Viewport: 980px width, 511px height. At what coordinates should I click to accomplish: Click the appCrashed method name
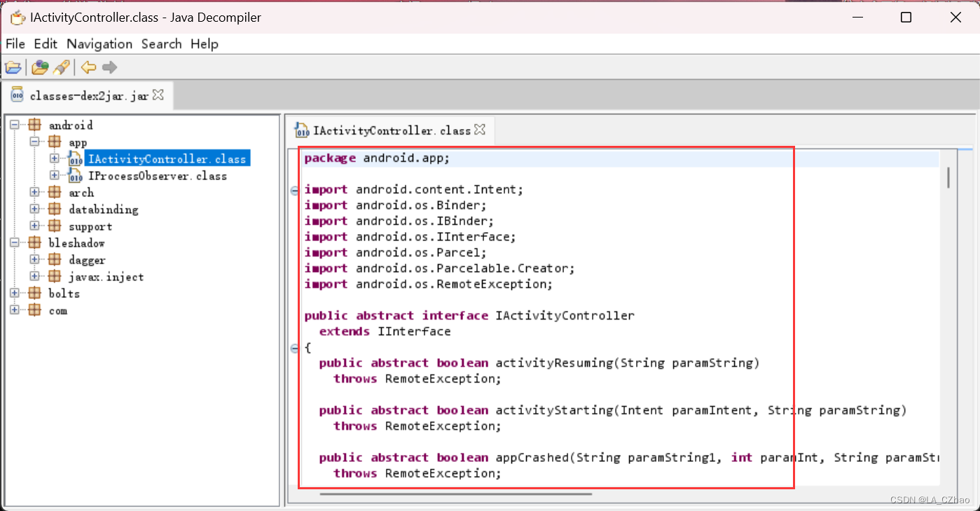pyautogui.click(x=532, y=458)
